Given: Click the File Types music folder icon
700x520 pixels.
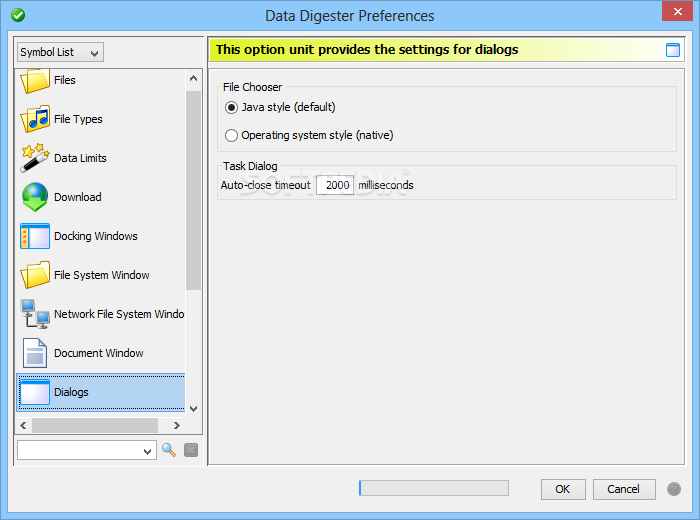Looking at the screenshot, I should click(35, 119).
